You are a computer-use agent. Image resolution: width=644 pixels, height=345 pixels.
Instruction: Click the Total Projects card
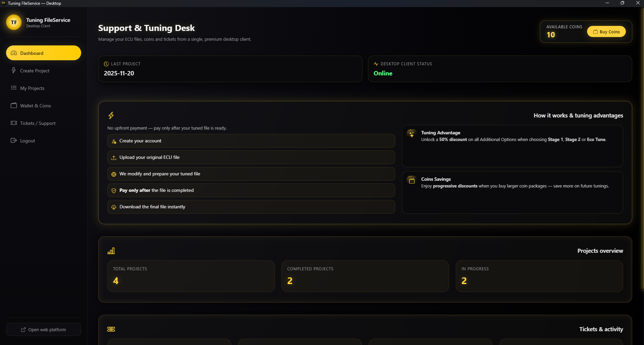coord(191,276)
